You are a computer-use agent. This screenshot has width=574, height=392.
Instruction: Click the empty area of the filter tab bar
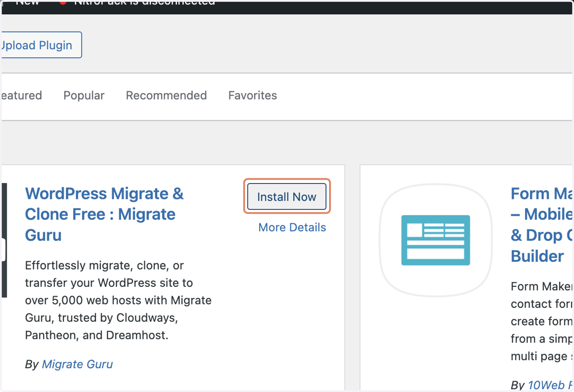(x=426, y=96)
